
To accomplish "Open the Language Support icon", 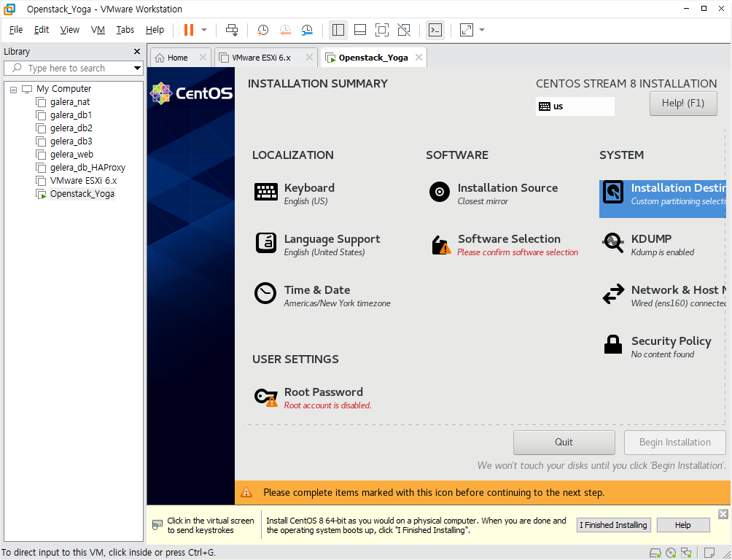I will coord(266,243).
